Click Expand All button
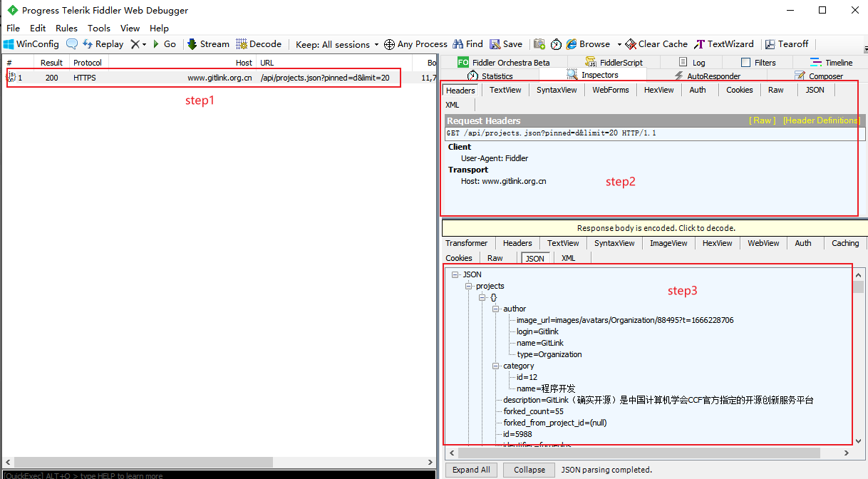Viewport: 868px width, 479px height. [471, 470]
